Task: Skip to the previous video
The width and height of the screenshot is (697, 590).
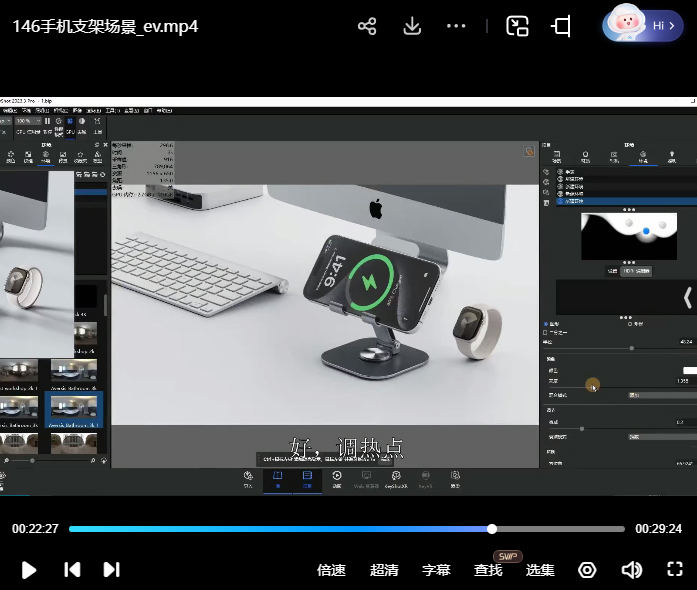Action: coord(72,569)
